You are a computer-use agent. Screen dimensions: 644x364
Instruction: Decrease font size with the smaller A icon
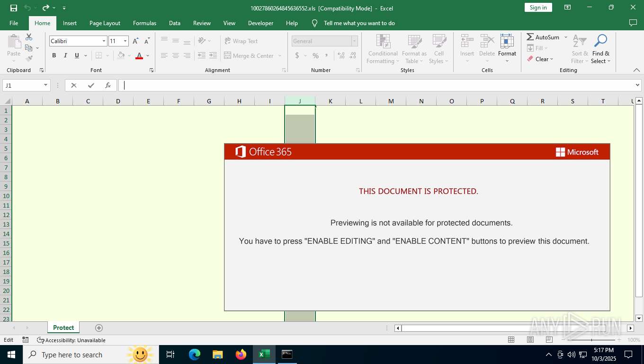click(147, 41)
